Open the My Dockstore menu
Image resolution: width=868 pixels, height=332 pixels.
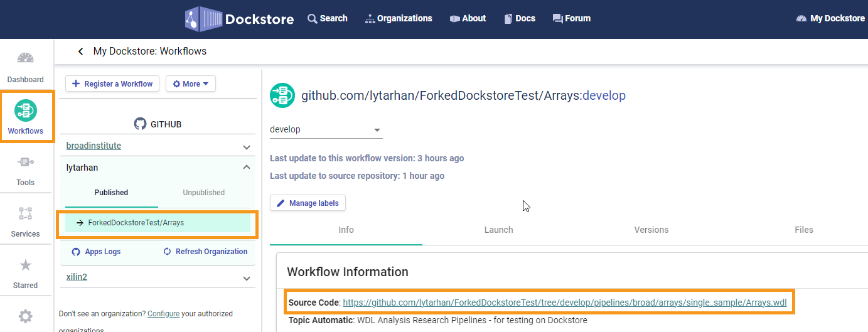830,18
